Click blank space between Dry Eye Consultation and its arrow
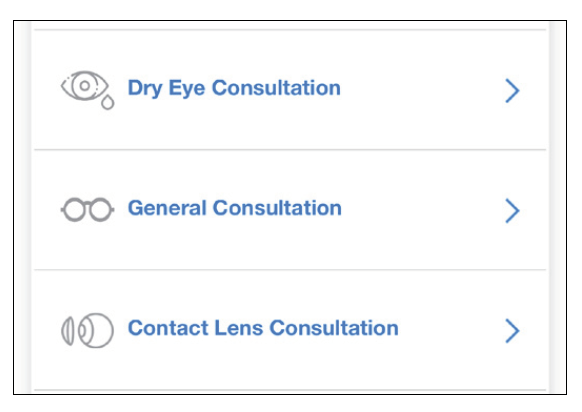The image size is (582, 412). pyautogui.click(x=422, y=90)
